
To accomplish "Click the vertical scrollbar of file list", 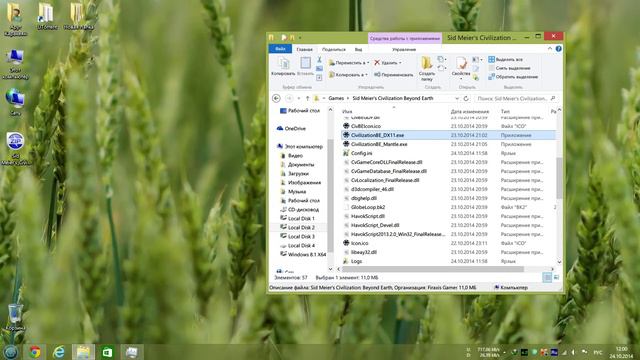I will [x=559, y=178].
